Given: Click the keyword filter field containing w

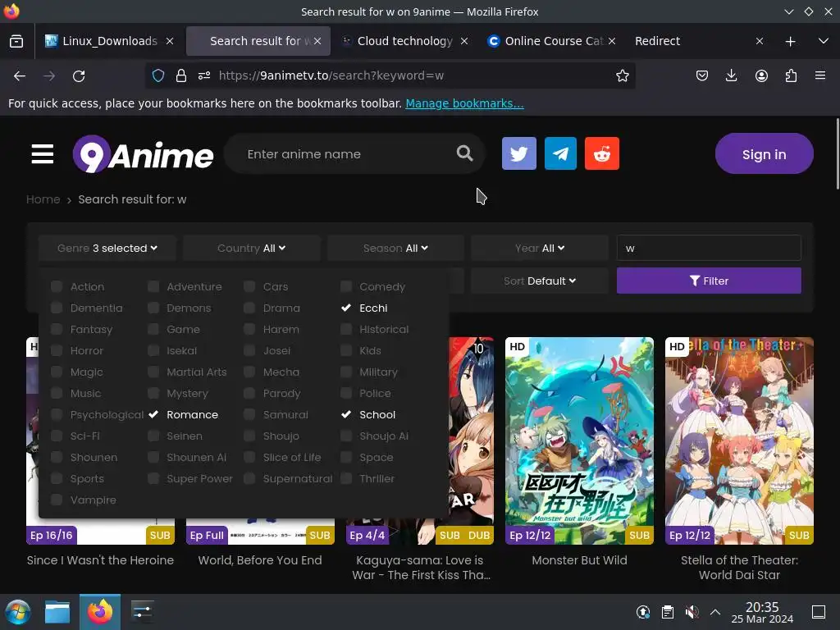Looking at the screenshot, I should (x=709, y=248).
